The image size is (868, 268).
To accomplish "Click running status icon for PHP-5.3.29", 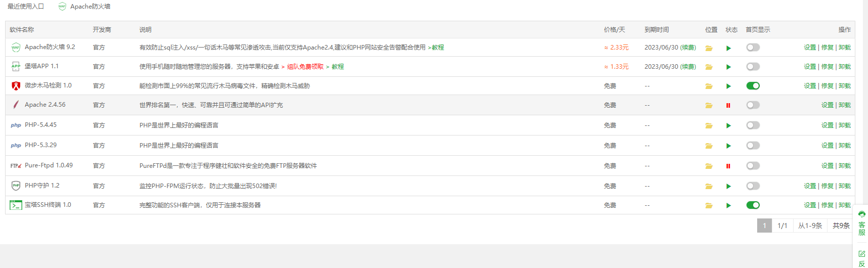I will (x=728, y=146).
